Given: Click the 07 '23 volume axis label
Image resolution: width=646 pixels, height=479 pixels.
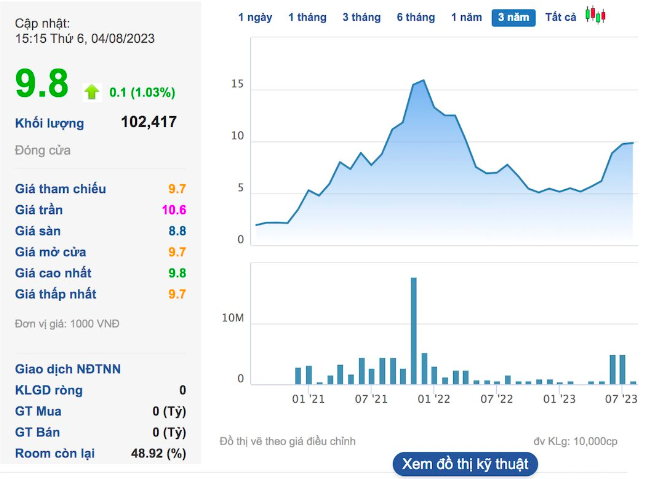Looking at the screenshot, I should tap(620, 400).
